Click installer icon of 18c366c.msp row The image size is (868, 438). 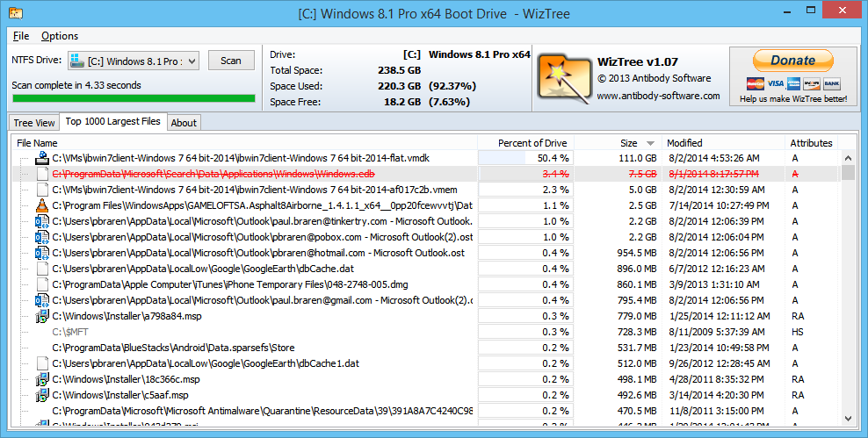[42, 379]
